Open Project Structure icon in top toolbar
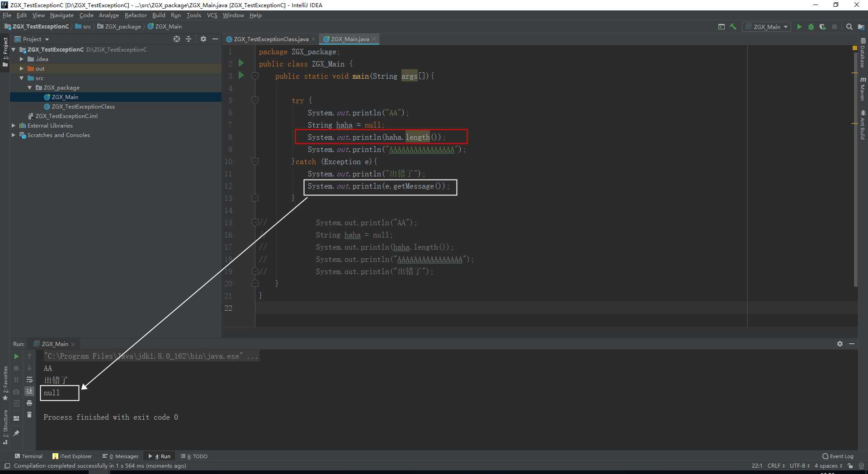868x474 pixels. (x=861, y=27)
